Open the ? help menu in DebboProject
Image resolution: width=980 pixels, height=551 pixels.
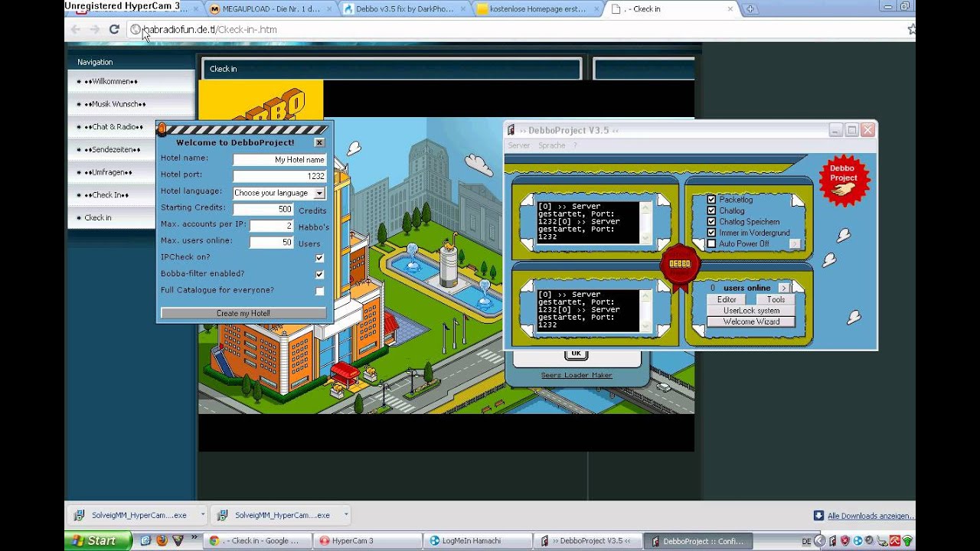coord(575,145)
